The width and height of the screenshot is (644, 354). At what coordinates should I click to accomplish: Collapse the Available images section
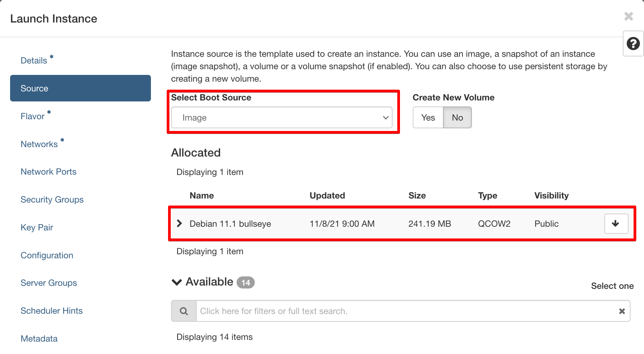pyautogui.click(x=177, y=282)
